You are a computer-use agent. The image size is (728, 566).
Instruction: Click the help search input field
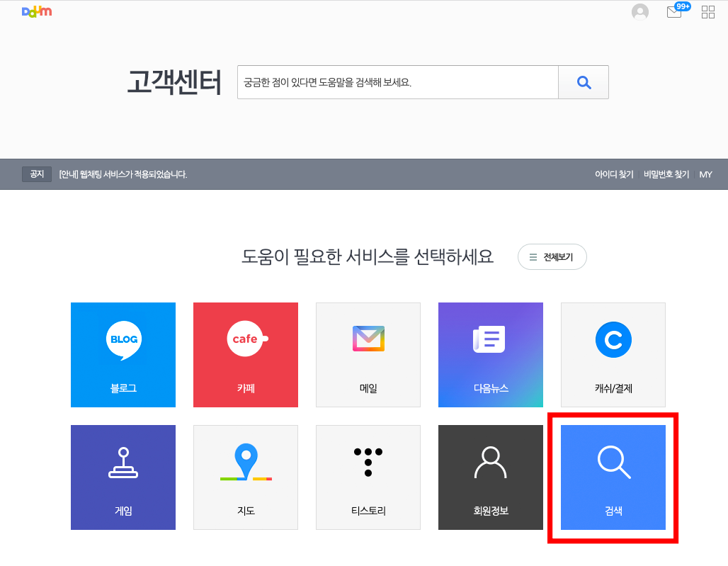[x=397, y=82]
